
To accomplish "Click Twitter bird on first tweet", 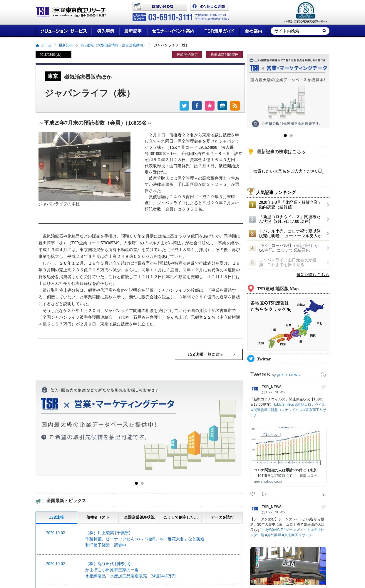I will [x=324, y=387].
